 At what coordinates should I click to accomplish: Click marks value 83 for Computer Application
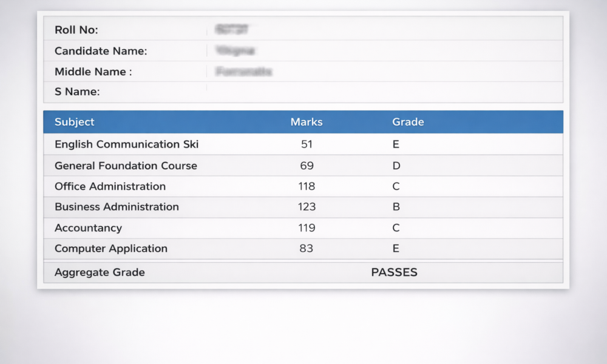[307, 249]
